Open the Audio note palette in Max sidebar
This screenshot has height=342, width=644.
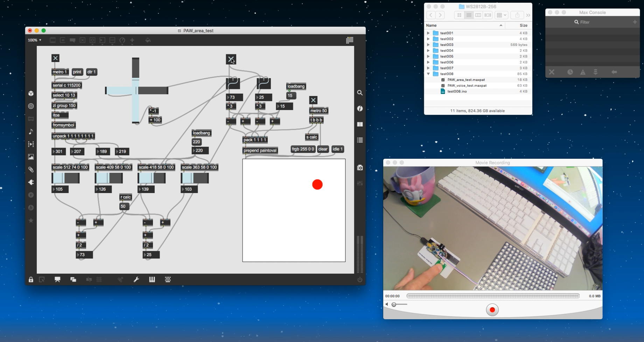[x=31, y=131]
